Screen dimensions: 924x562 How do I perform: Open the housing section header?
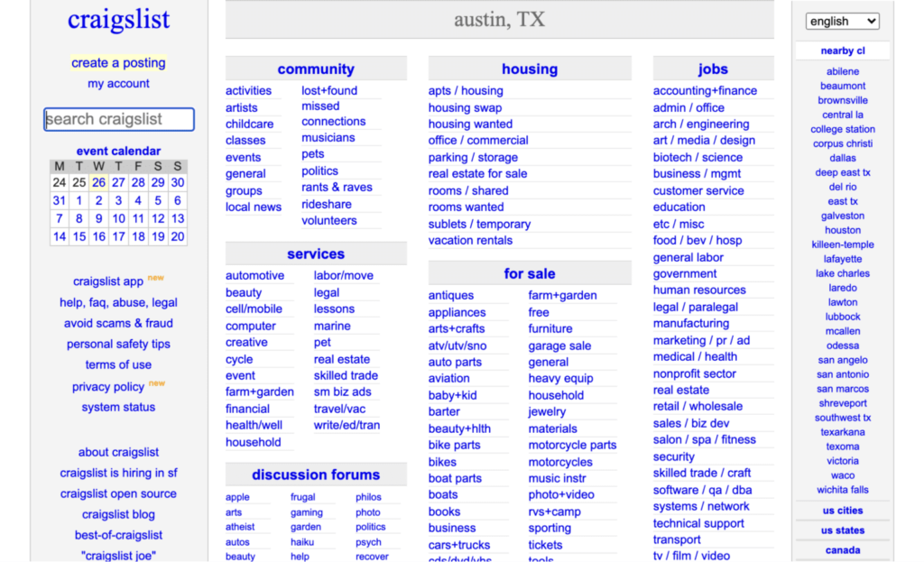click(530, 69)
